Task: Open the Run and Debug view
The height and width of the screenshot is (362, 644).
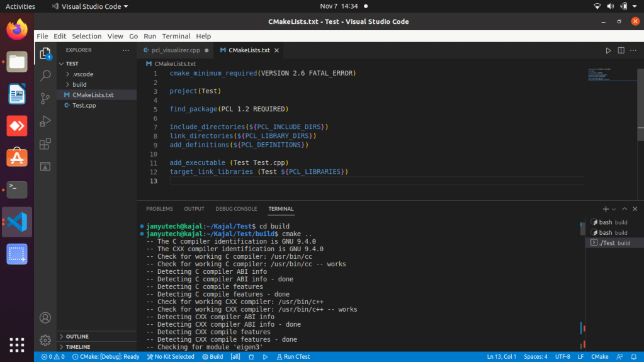Action: [x=45, y=121]
